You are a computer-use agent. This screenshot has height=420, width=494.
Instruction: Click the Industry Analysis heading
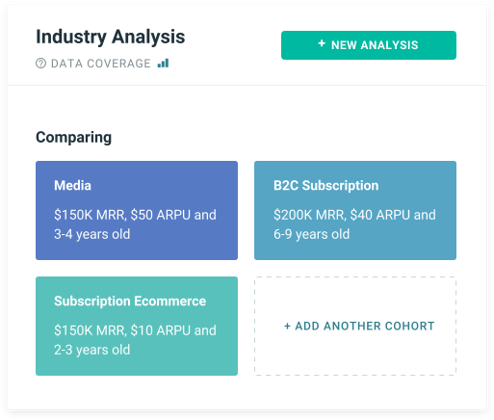(x=110, y=37)
